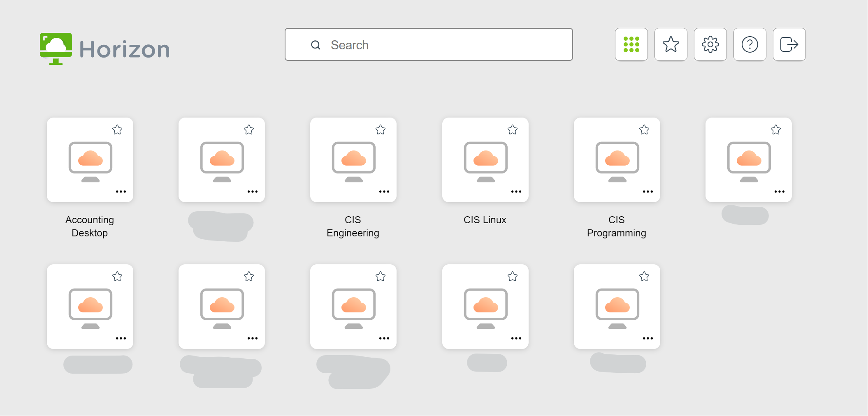Click the Accounting Desktop label
Viewport: 868px width, 416px height.
(x=90, y=226)
